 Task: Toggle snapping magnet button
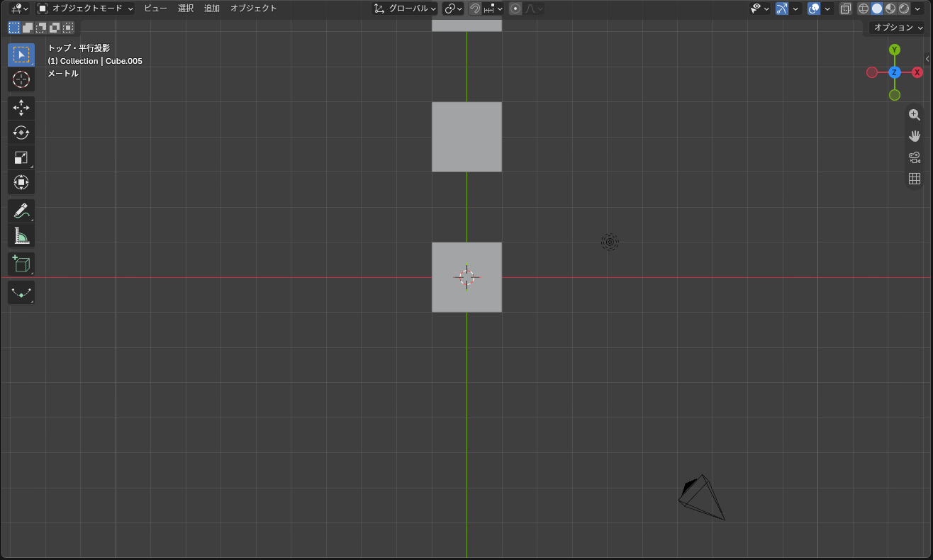tap(475, 9)
